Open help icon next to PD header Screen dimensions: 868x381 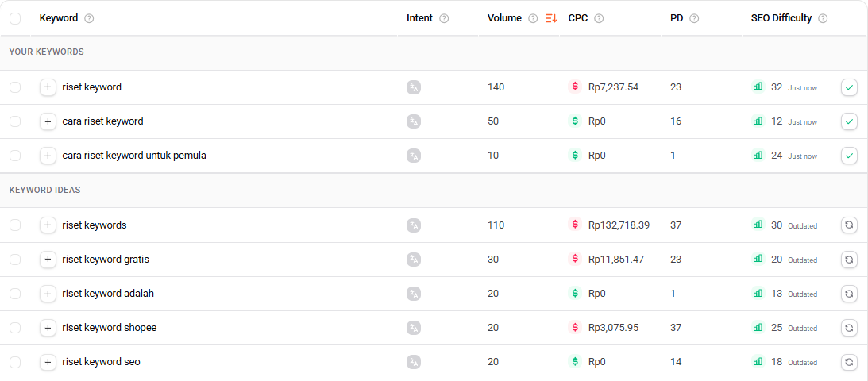coord(694,19)
